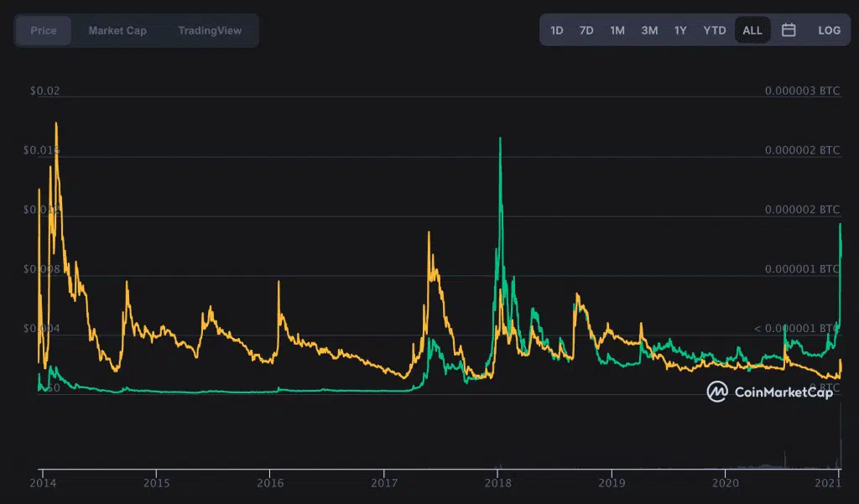This screenshot has width=859, height=504.
Task: Select the 1M time range
Action: point(617,30)
